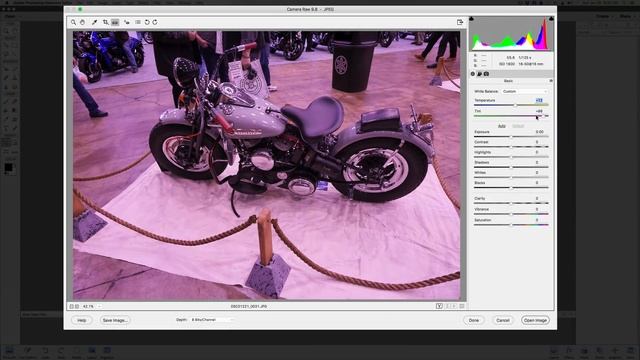Click the Saturation slider handle
The height and width of the screenshot is (360, 640).
click(511, 225)
